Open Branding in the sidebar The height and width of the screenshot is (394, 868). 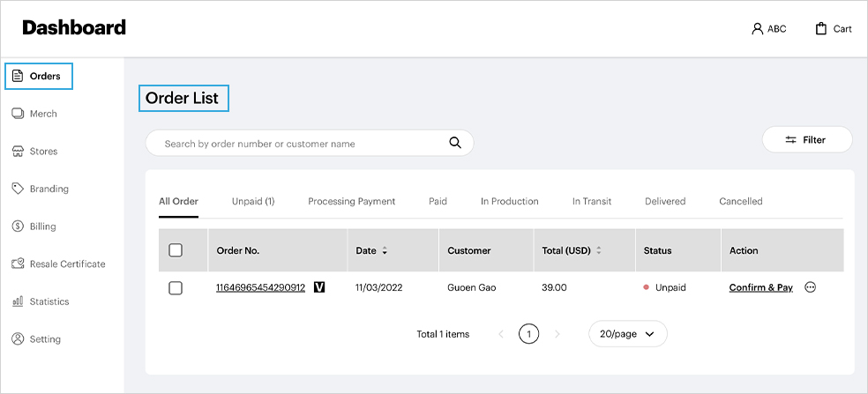(49, 189)
